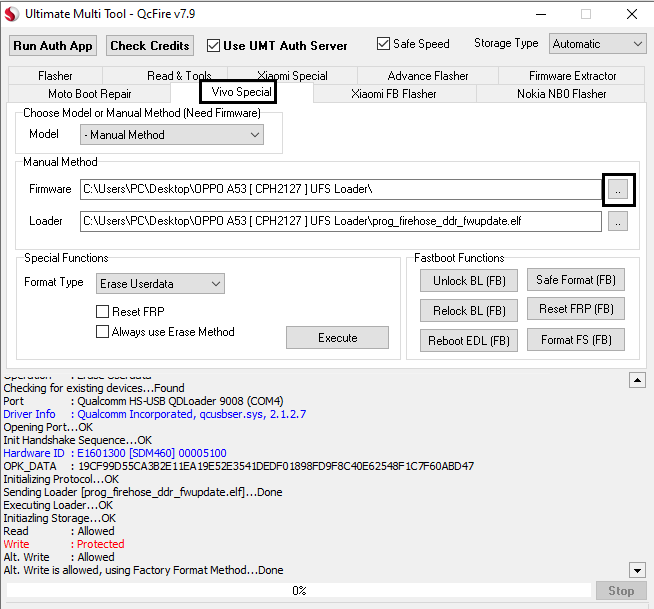Open Nokia NB0 Flasher tab

[x=561, y=94]
